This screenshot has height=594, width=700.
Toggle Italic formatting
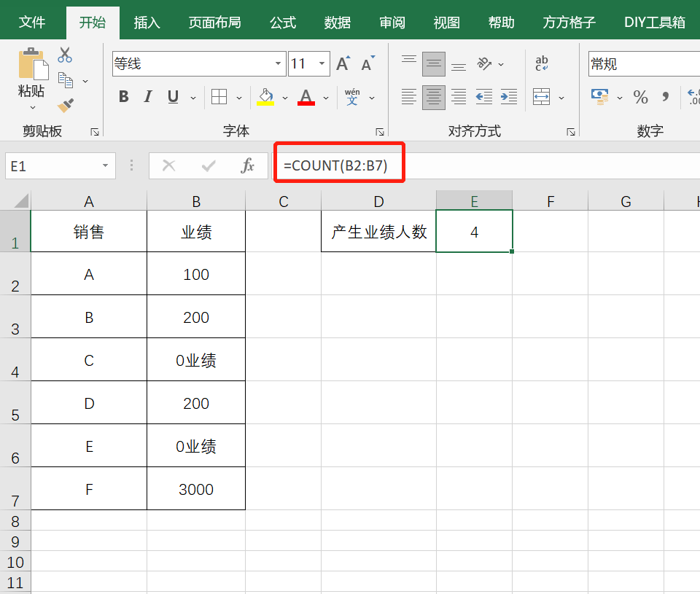click(148, 97)
